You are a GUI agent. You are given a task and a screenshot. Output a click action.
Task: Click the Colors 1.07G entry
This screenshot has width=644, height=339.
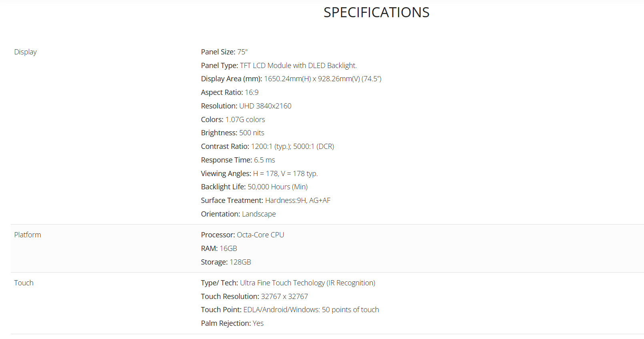pyautogui.click(x=233, y=120)
